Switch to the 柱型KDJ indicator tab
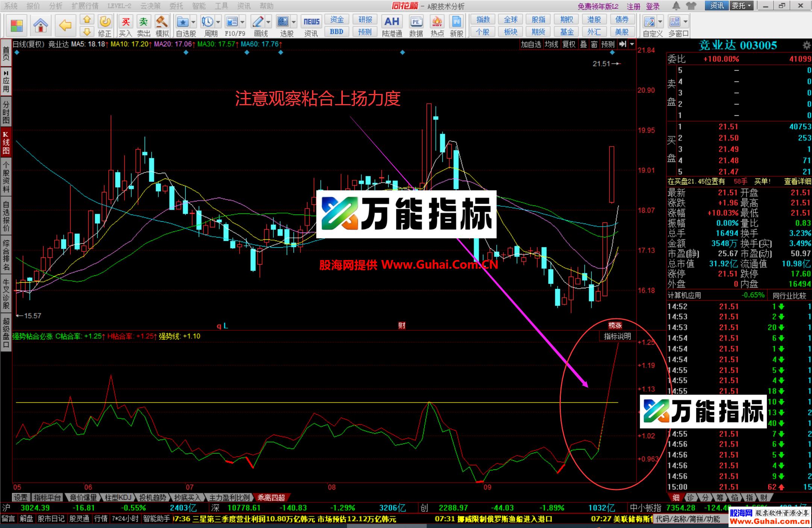812x528 pixels. [118, 497]
